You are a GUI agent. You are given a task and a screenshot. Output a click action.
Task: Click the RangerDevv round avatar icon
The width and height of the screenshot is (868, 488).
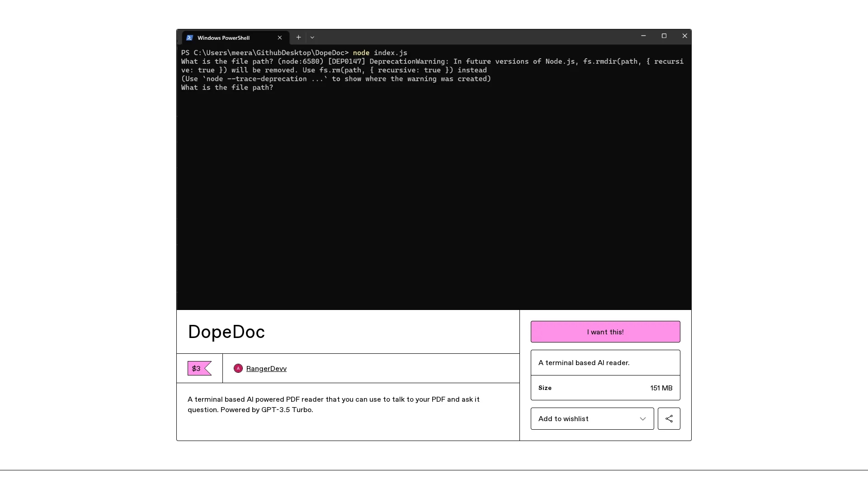[x=238, y=368]
